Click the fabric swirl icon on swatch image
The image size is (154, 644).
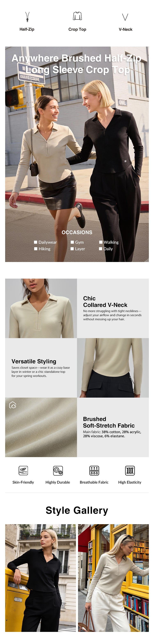[13, 405]
